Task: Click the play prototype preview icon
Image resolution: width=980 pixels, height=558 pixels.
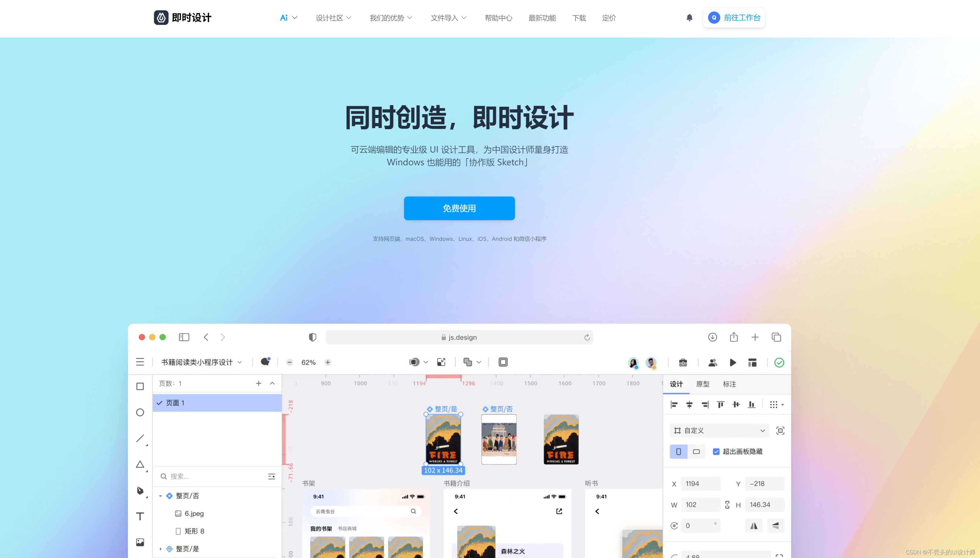Action: pos(733,362)
